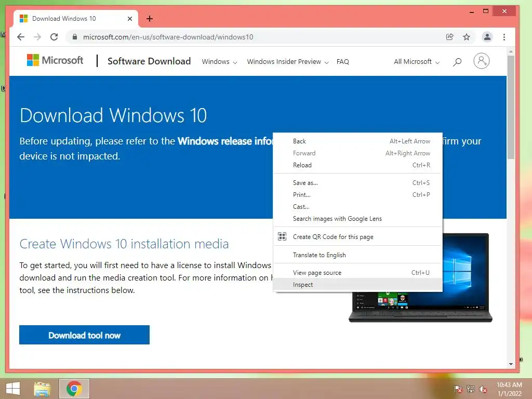Screen dimensions: 532x399
Task: Go back using browser back arrow
Action: pyautogui.click(x=21, y=37)
